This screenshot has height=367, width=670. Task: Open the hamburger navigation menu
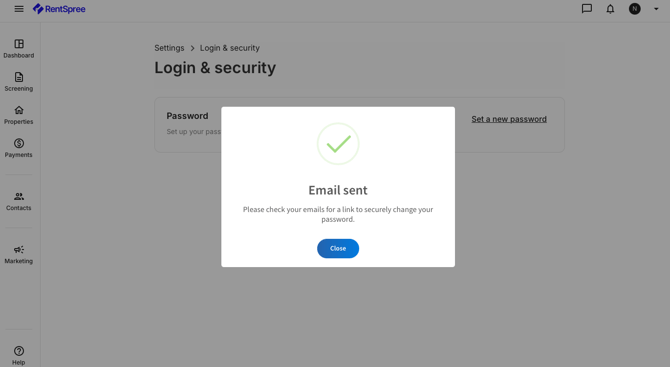[19, 9]
